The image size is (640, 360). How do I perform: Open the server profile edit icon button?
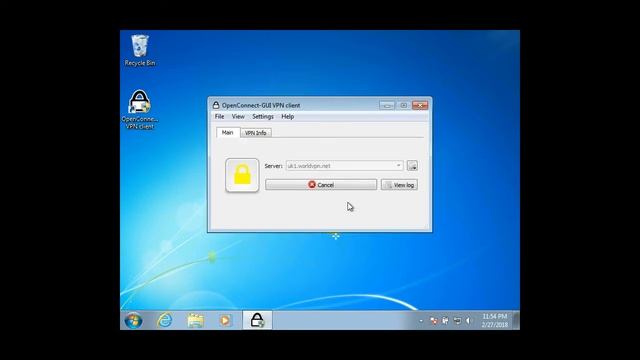tap(412, 166)
